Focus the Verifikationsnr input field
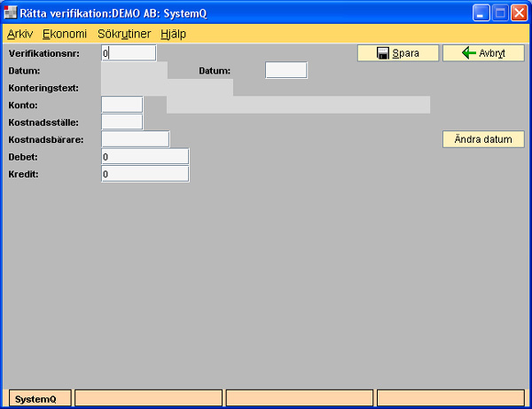This screenshot has height=409, width=532. (x=129, y=53)
